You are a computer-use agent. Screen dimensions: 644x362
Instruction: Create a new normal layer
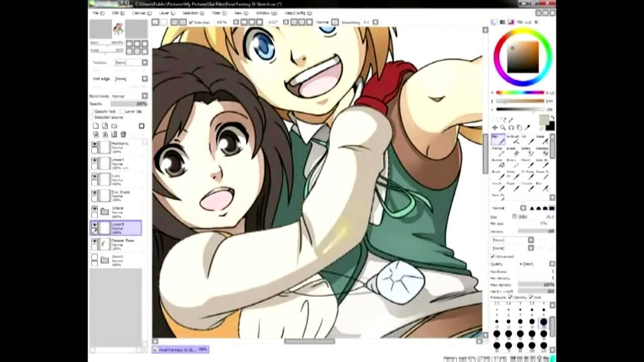tap(96, 126)
